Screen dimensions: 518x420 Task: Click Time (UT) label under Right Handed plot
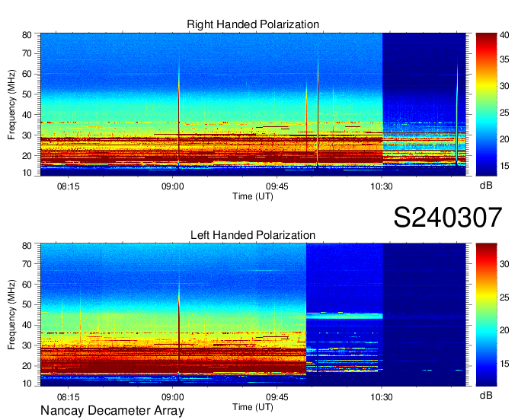(x=253, y=196)
